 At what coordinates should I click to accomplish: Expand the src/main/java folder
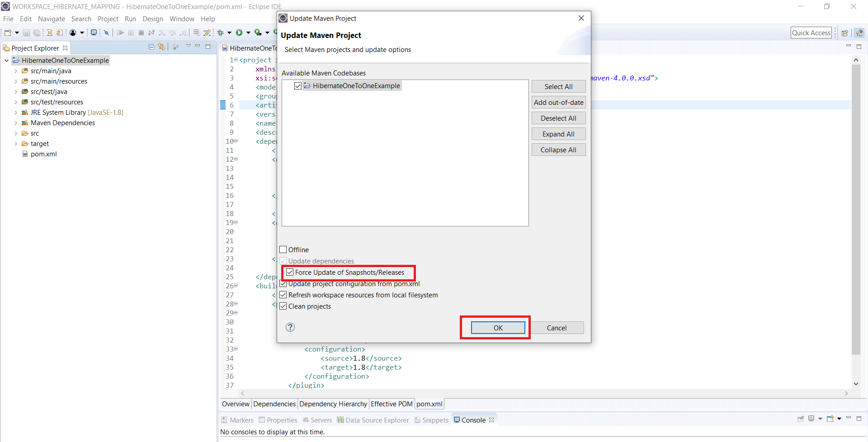pos(16,71)
